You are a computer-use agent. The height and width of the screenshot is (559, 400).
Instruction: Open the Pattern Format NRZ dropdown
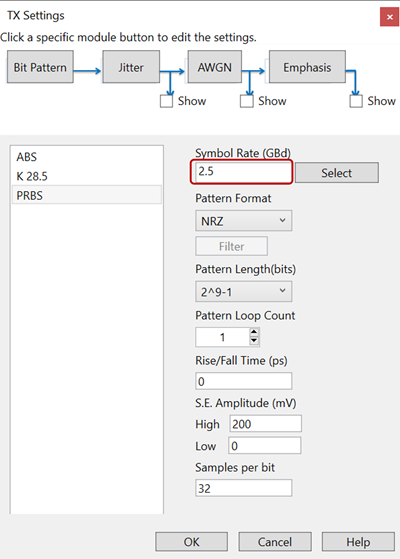pos(243,221)
